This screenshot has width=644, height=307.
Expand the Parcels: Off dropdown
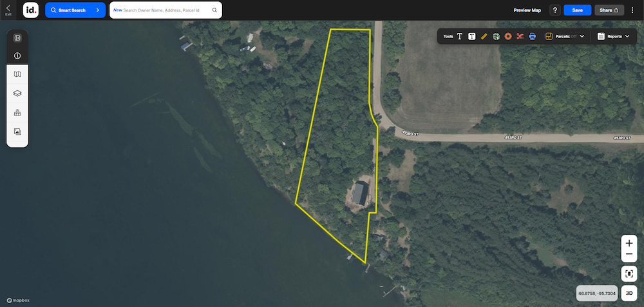click(565, 36)
